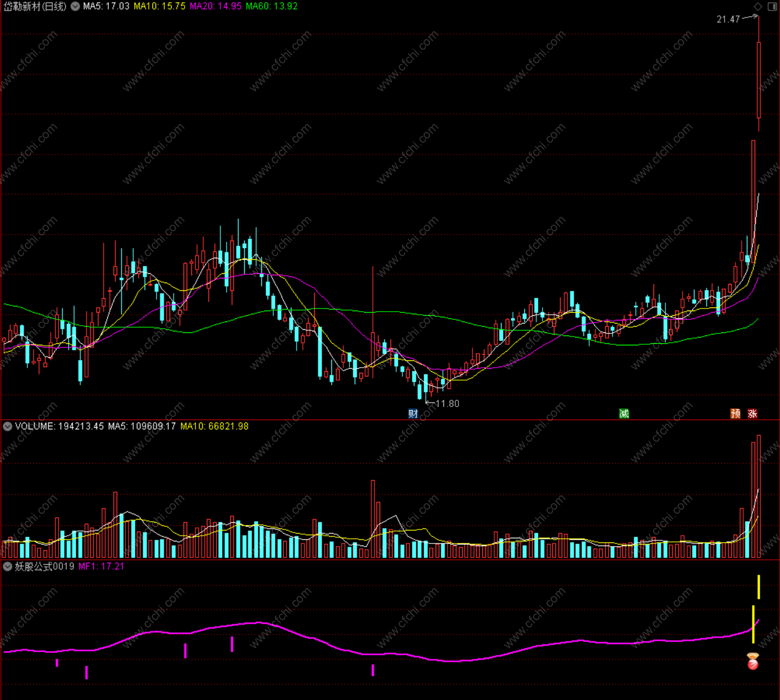The image size is (780, 700).
Task: Select the MA60: 13.92 label
Action: 272,6
